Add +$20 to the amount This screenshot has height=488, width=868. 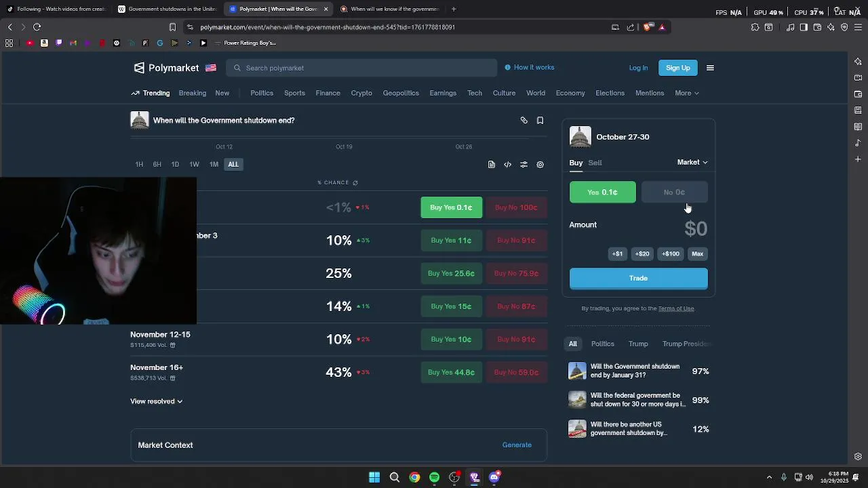click(x=642, y=254)
